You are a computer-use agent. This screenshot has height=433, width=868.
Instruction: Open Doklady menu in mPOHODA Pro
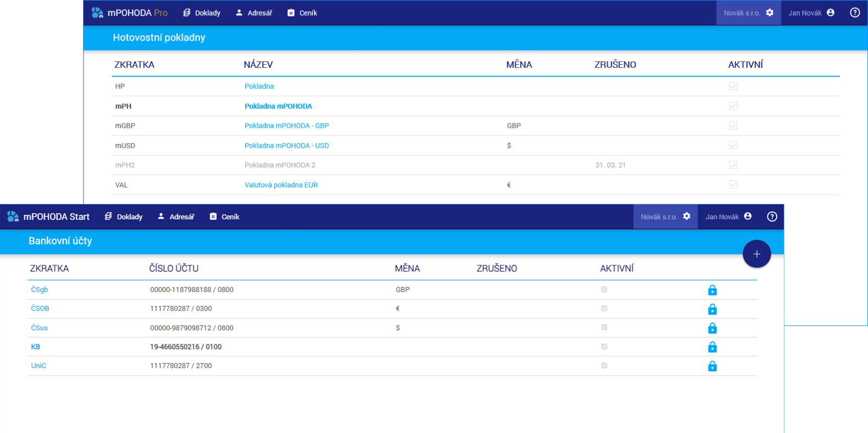pyautogui.click(x=202, y=13)
